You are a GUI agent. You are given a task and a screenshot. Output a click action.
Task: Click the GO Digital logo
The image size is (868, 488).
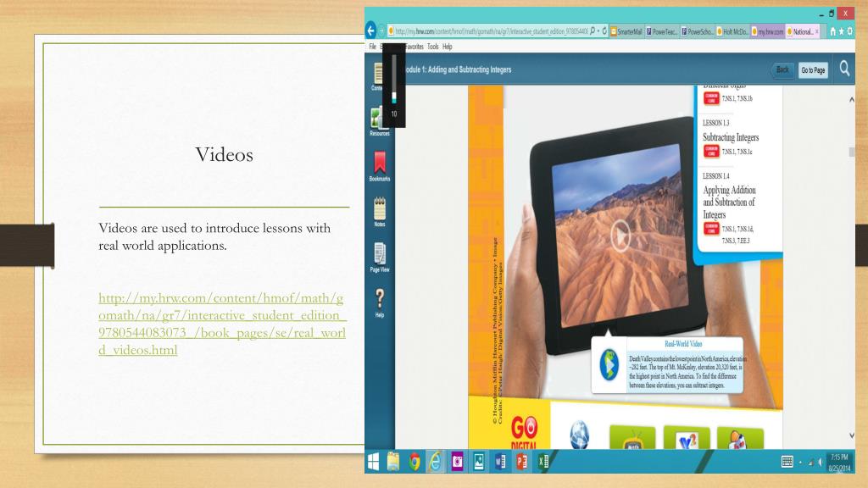524,432
